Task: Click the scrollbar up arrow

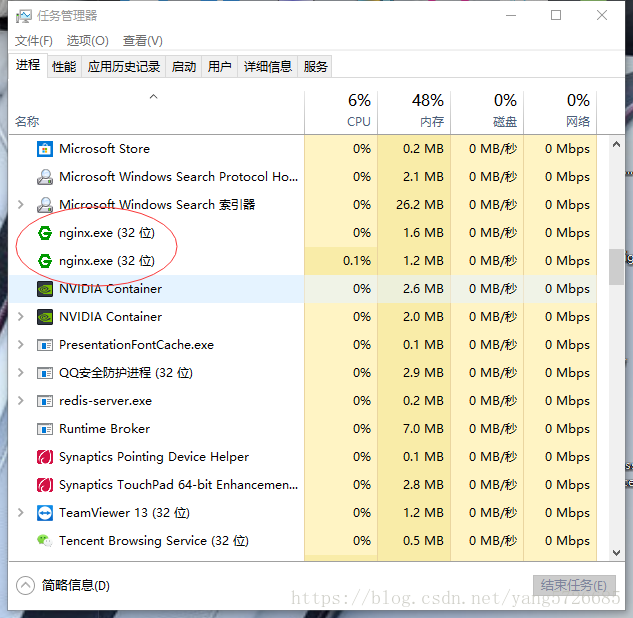Action: tap(616, 144)
